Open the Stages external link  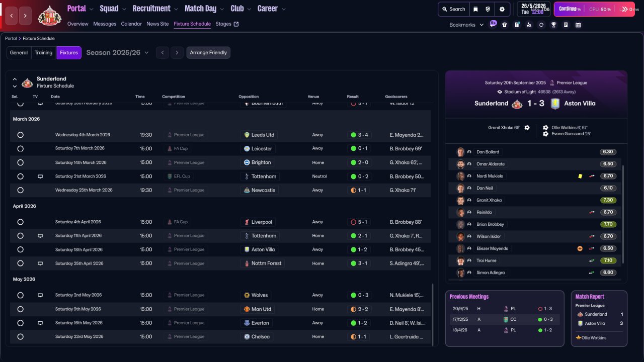[227, 24]
